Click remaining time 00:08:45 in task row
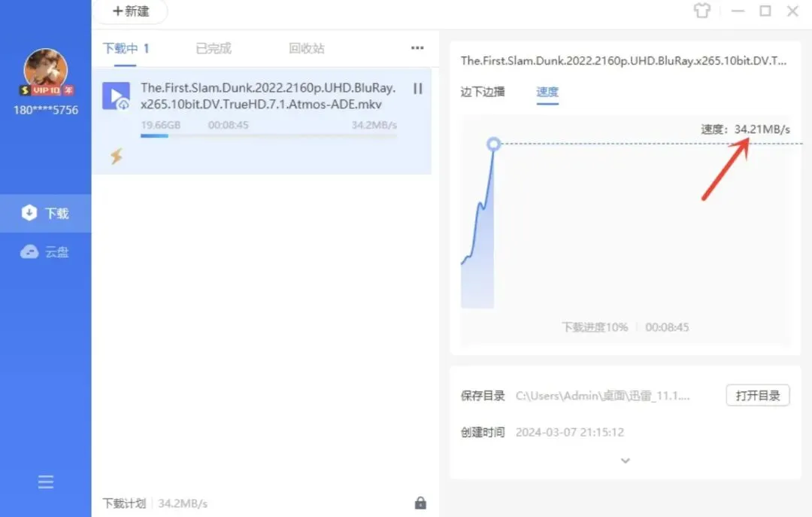Viewport: 812px width, 517px height. coord(229,125)
